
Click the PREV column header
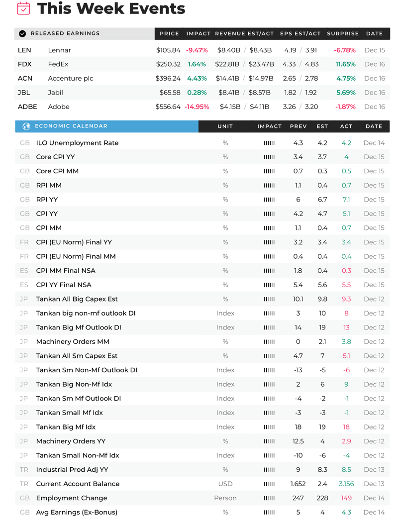pos(298,126)
